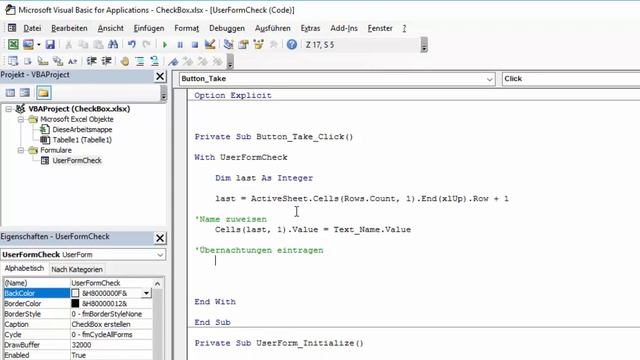
Task: Open Properties Window toolbar icon
Action: pos(244,44)
